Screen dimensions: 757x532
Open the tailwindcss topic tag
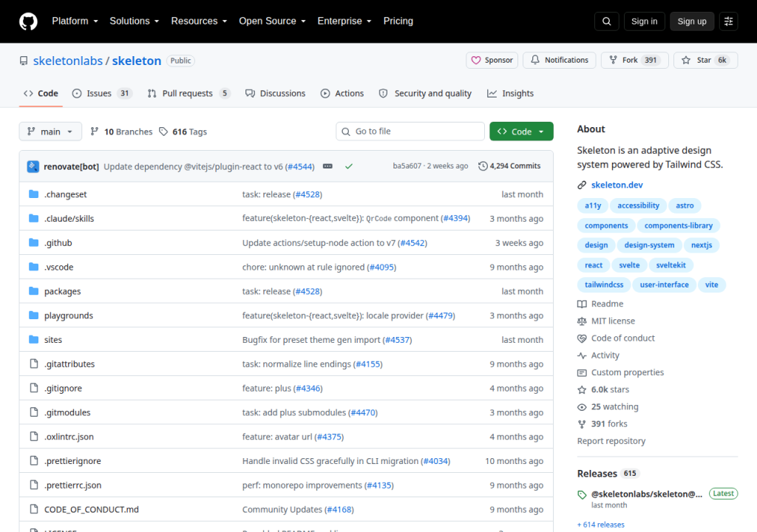point(604,284)
